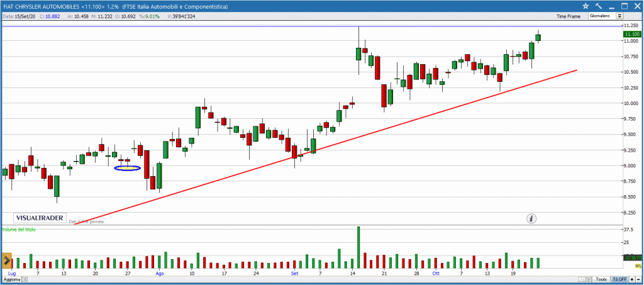Click the Tools button

(x=601, y=279)
